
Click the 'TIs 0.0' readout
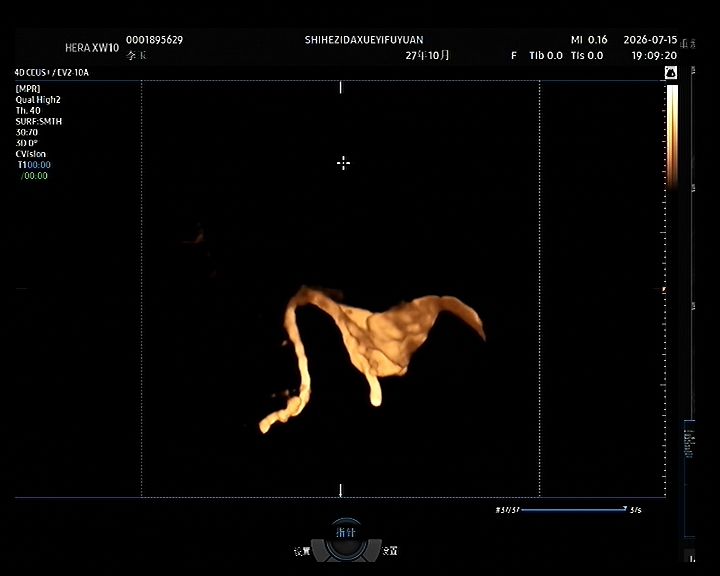point(587,56)
